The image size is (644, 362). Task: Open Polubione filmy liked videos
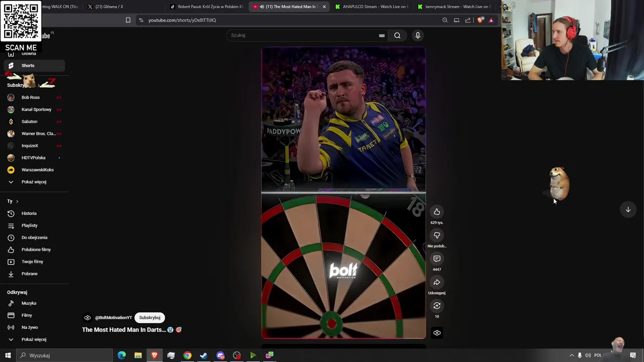click(x=34, y=249)
